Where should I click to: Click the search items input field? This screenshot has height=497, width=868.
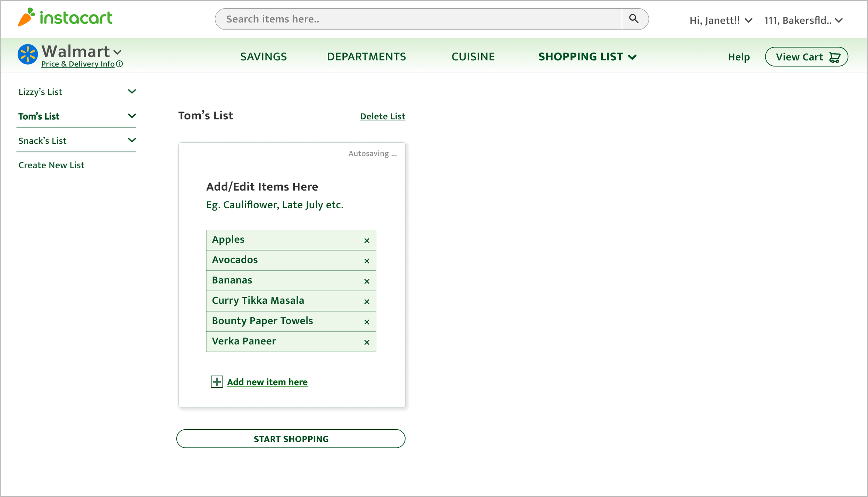click(x=417, y=19)
